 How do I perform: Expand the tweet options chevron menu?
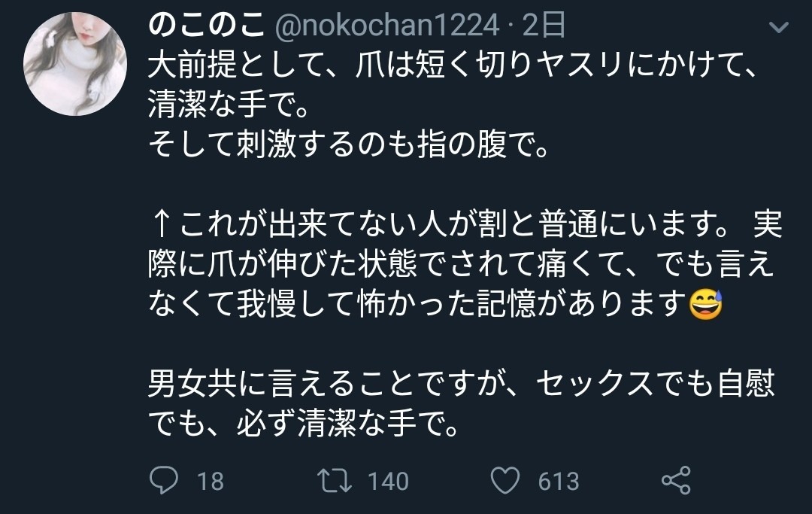pos(780,29)
